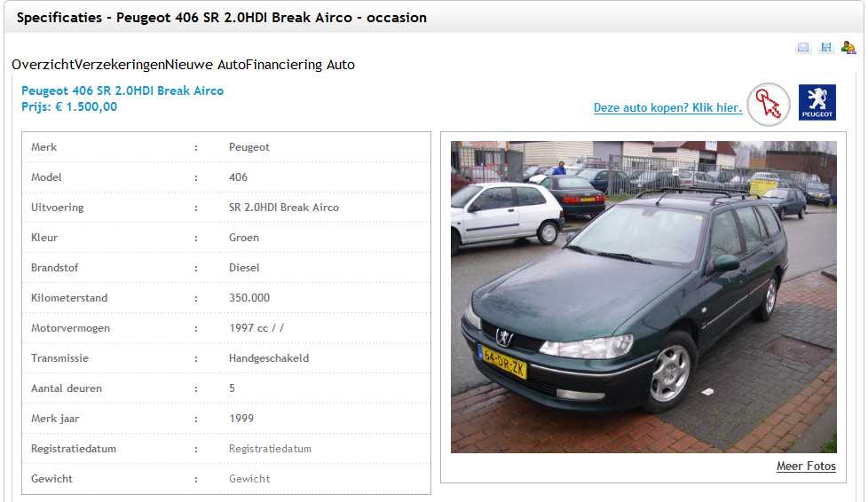Click the Merk jaar value 1999
Image resolution: width=868 pixels, height=502 pixels.
pos(241,419)
